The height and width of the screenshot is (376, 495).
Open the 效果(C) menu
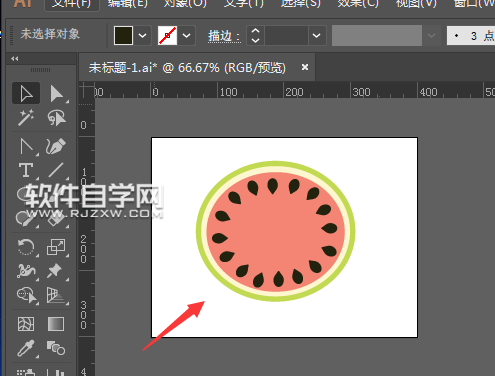point(358,3)
